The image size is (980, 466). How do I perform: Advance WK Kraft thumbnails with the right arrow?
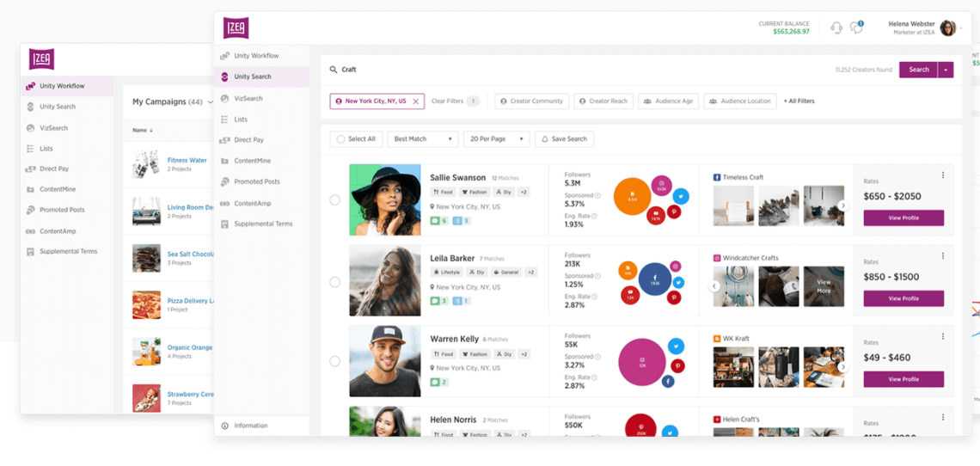tap(842, 367)
